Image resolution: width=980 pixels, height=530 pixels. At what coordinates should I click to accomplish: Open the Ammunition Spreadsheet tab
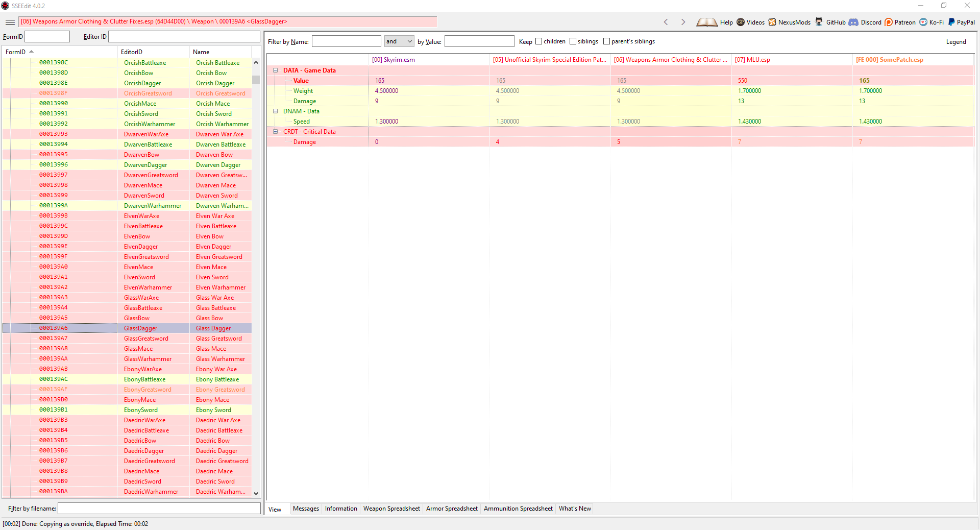tap(518, 509)
